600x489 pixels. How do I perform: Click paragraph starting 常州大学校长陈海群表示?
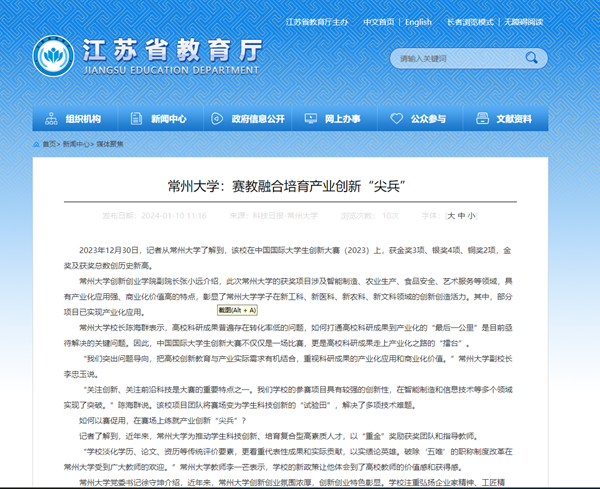(288, 335)
